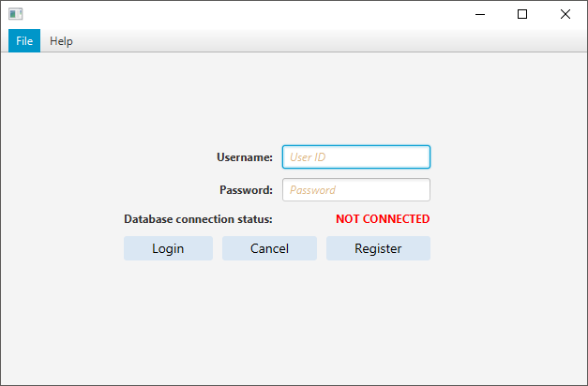Close the login window
588x386 pixels.
coord(565,14)
